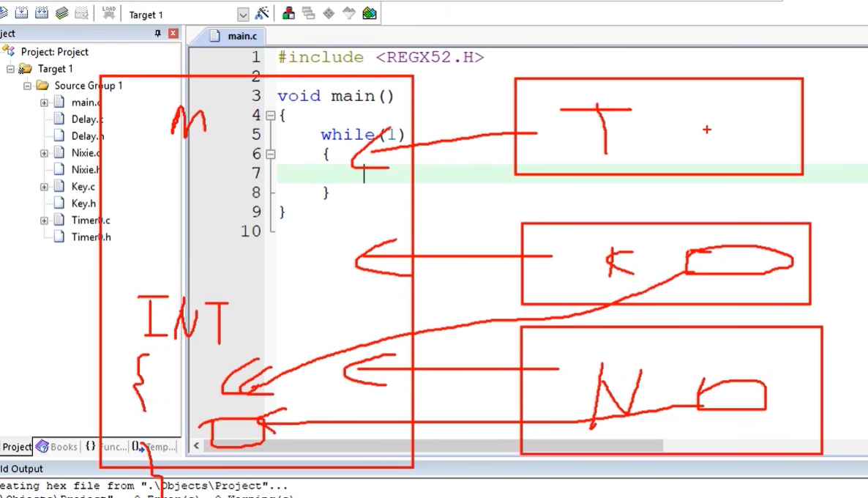Collapse the code fold at line 4
The height and width of the screenshot is (498, 868).
[271, 116]
